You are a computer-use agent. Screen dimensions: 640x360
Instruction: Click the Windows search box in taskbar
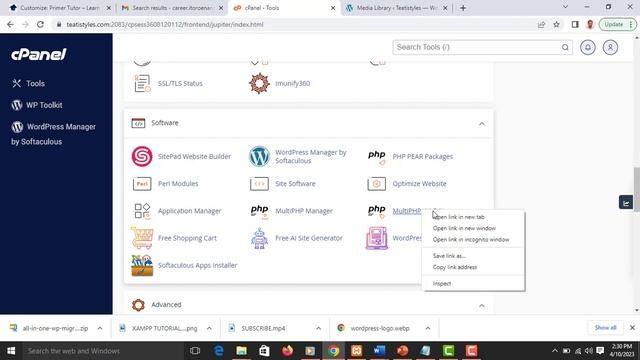(102, 351)
